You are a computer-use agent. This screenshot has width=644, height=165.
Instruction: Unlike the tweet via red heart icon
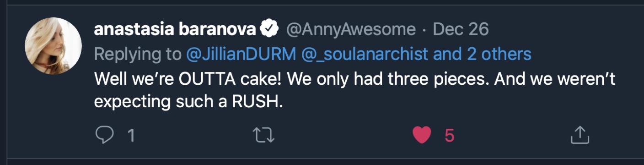pos(422,135)
